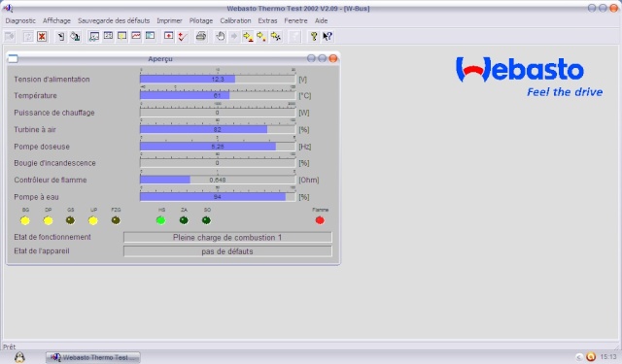The width and height of the screenshot is (622, 364).
Task: Click the yellow arrow with red base icon
Action: (248, 37)
